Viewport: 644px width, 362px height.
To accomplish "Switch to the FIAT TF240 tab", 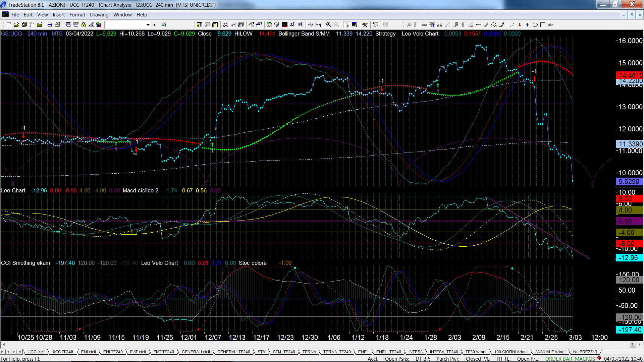I will [164, 352].
